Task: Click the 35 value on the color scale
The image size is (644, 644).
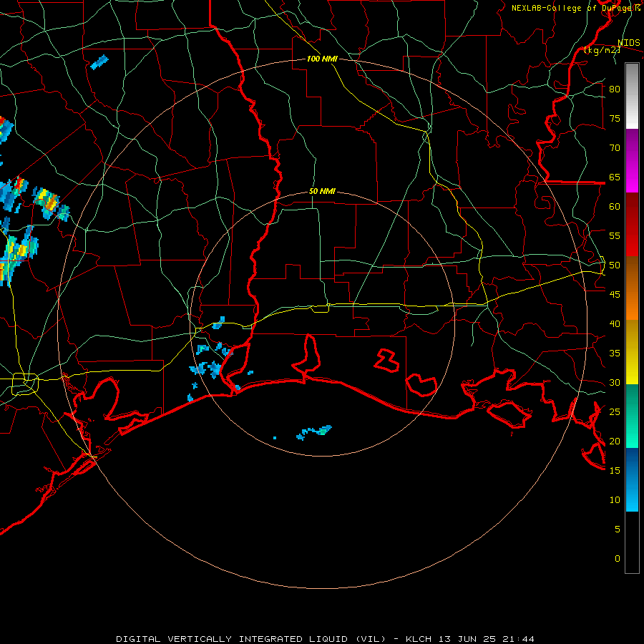Action: pos(615,353)
